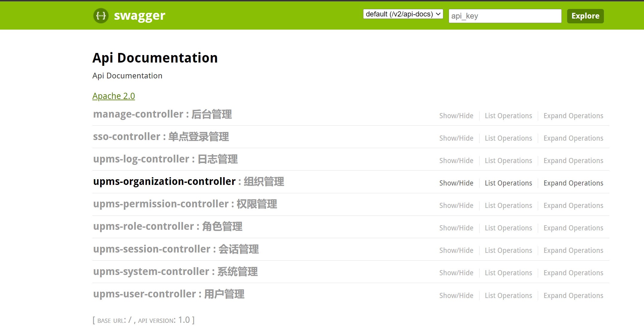Expand Operations for upms-user-controller
This screenshot has height=333, width=644.
573,295
